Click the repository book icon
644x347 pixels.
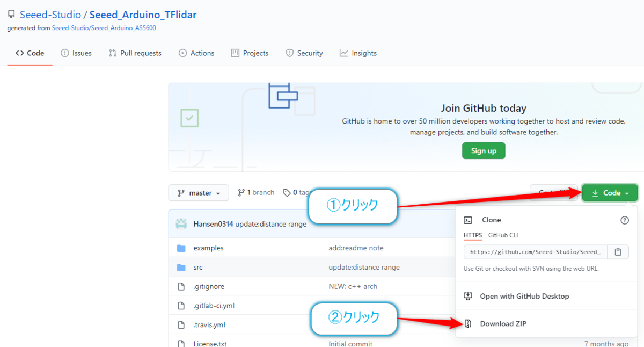coord(11,15)
